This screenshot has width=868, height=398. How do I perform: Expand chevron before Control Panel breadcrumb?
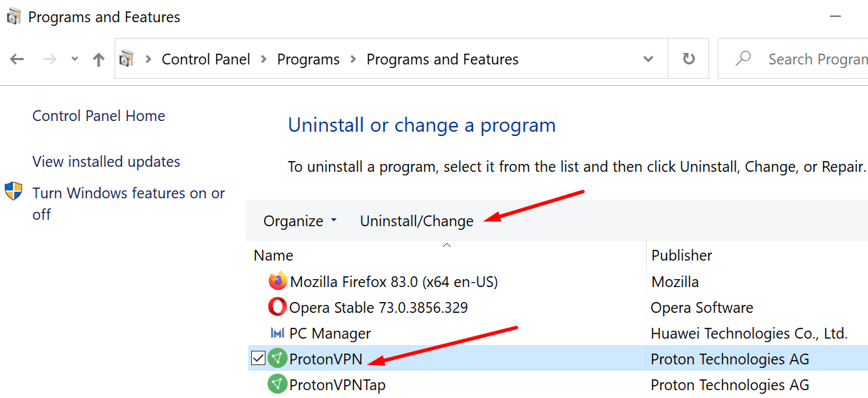[x=148, y=59]
